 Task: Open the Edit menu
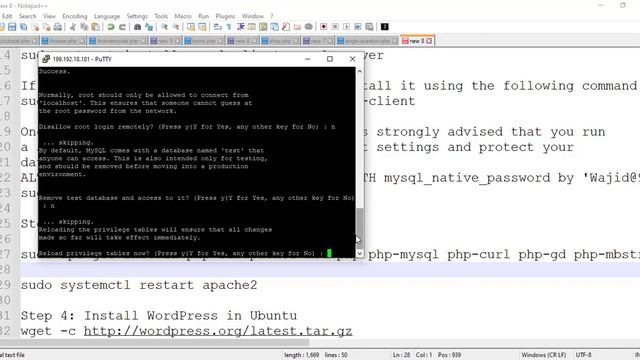[x=7, y=16]
